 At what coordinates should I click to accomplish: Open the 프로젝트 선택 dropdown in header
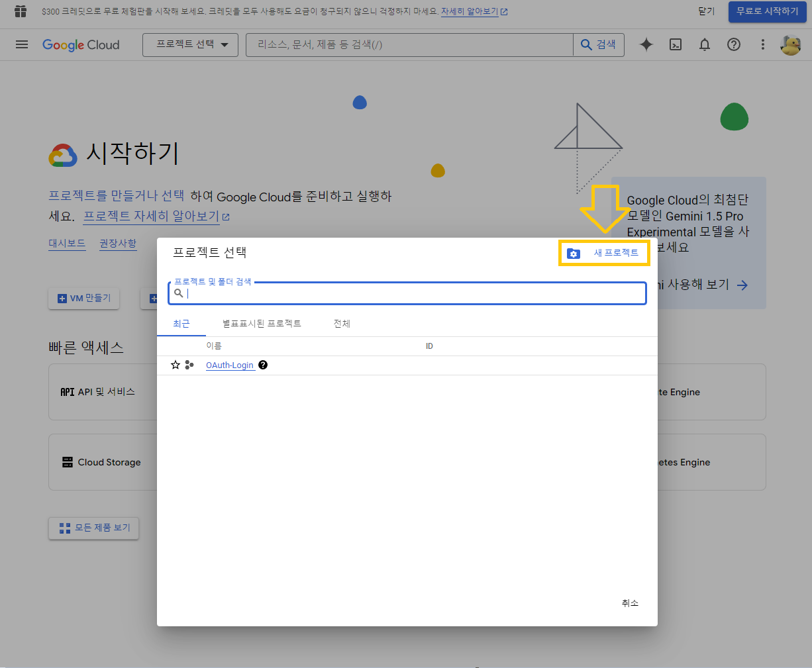click(190, 44)
